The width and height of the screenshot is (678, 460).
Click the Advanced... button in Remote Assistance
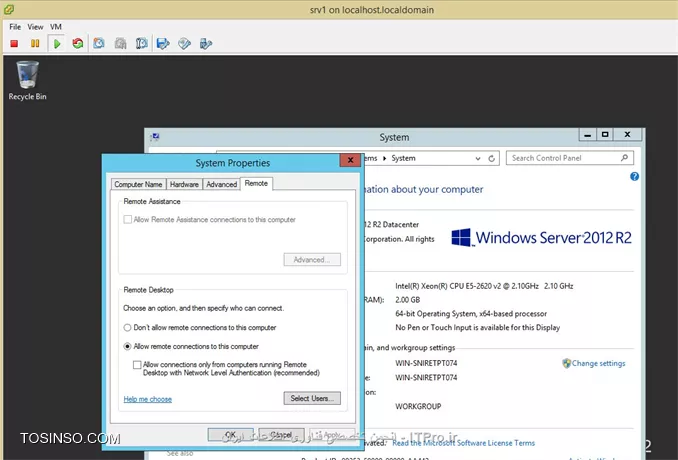tap(312, 260)
